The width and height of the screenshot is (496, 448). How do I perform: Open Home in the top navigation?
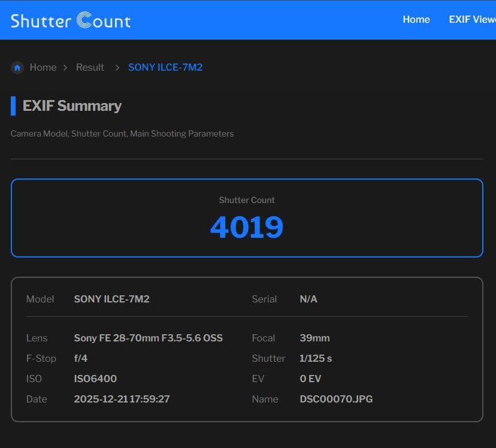pos(416,19)
